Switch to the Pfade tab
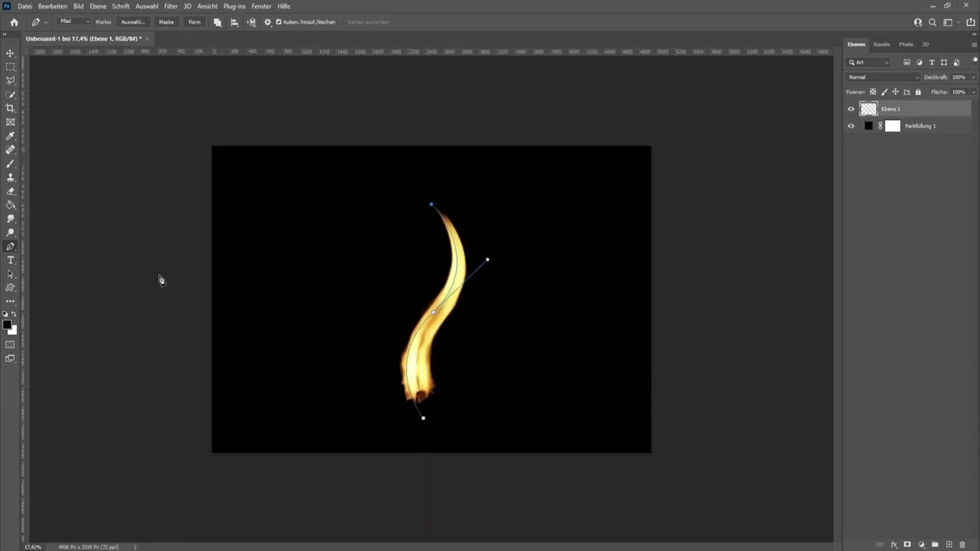 tap(906, 44)
